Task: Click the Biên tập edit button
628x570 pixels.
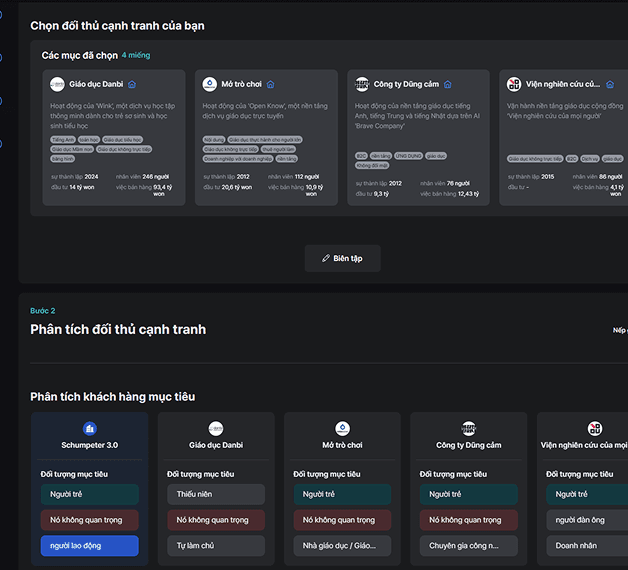Action: [x=342, y=258]
